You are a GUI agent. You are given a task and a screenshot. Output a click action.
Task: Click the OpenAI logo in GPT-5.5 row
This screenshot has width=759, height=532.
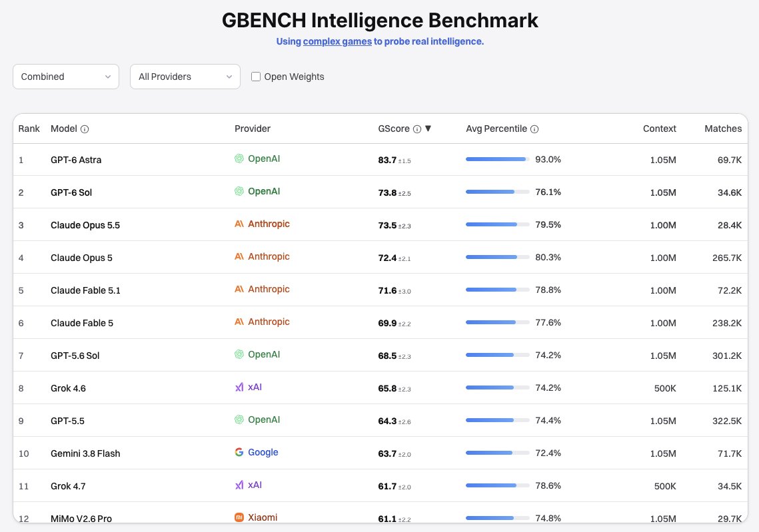pyautogui.click(x=239, y=419)
